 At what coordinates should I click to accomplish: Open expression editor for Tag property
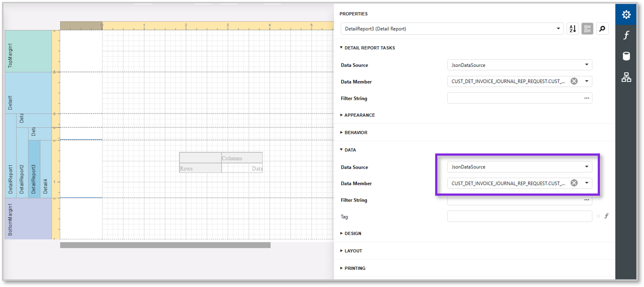pos(606,216)
